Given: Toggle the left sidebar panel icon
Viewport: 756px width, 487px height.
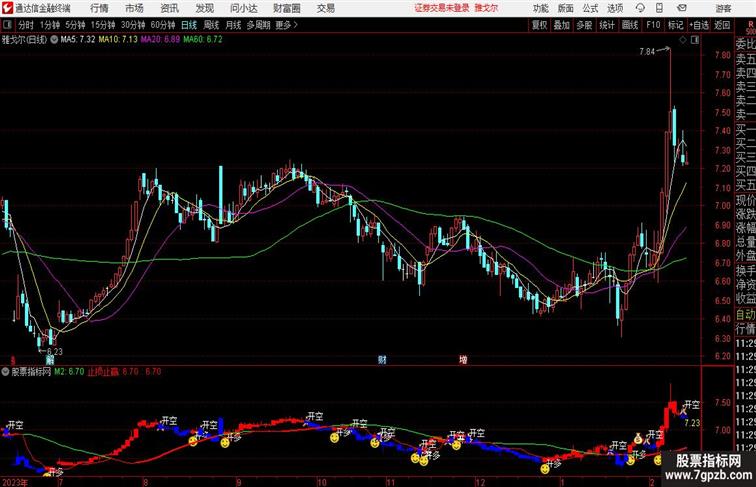Looking at the screenshot, I should [7, 25].
